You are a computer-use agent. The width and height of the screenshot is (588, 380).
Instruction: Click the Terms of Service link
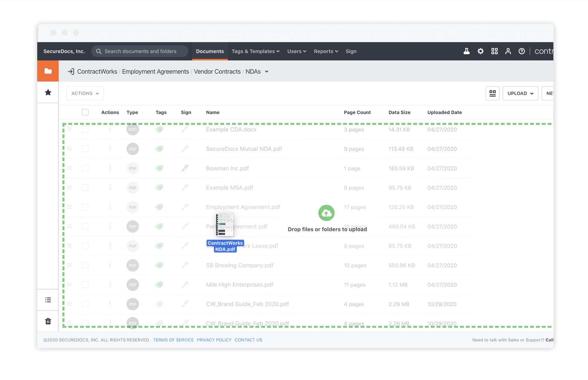coord(173,340)
